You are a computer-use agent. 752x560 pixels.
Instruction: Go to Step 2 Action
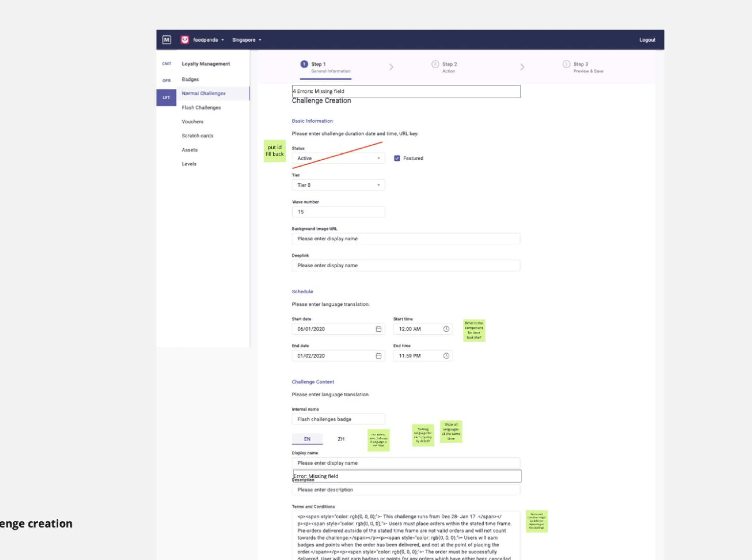coord(449,67)
